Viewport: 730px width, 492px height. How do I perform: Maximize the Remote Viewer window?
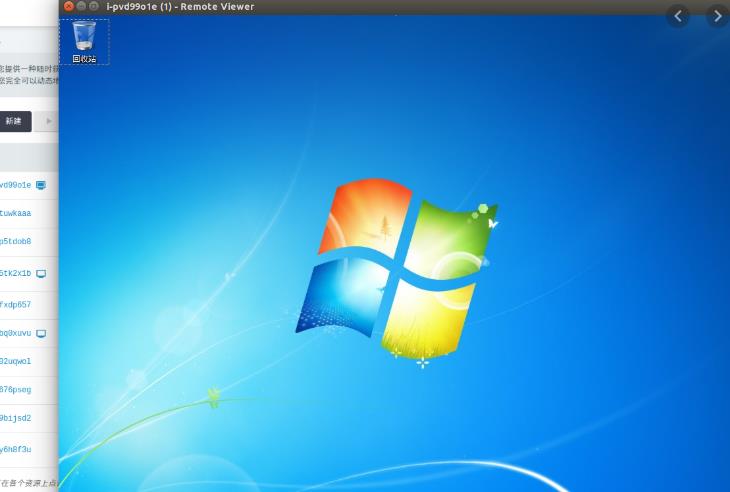pos(94,6)
